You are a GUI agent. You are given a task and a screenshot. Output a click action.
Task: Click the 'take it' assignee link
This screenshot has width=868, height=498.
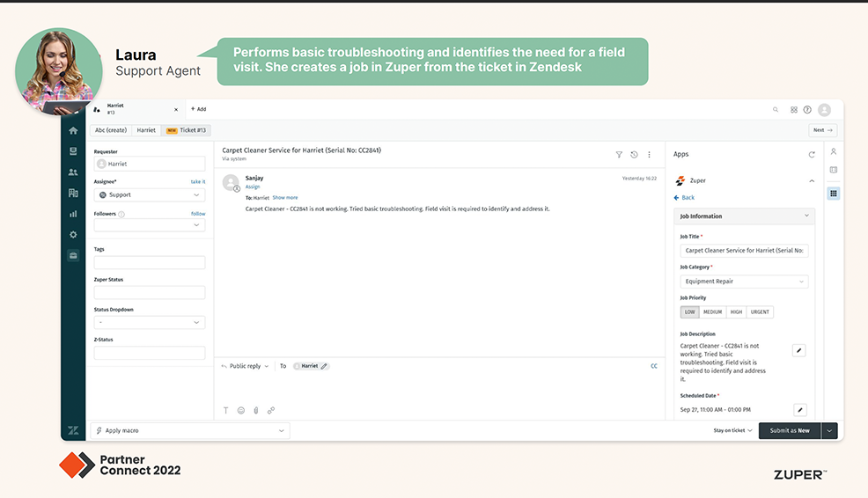pyautogui.click(x=198, y=181)
